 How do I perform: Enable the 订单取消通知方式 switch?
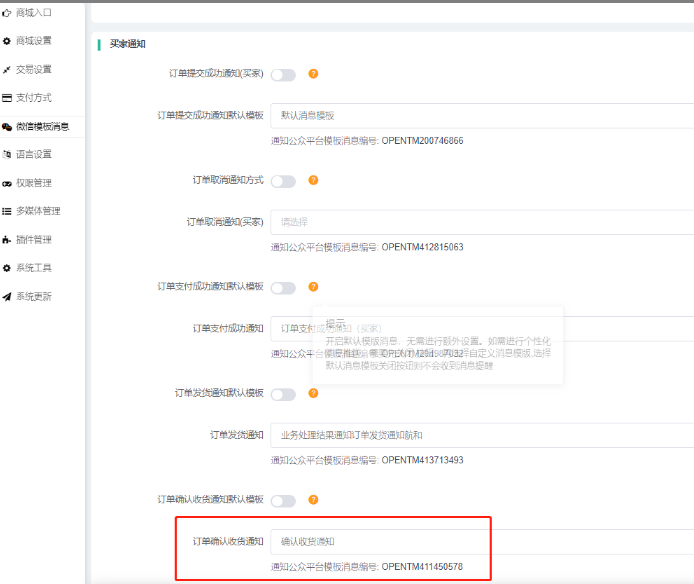(x=283, y=181)
